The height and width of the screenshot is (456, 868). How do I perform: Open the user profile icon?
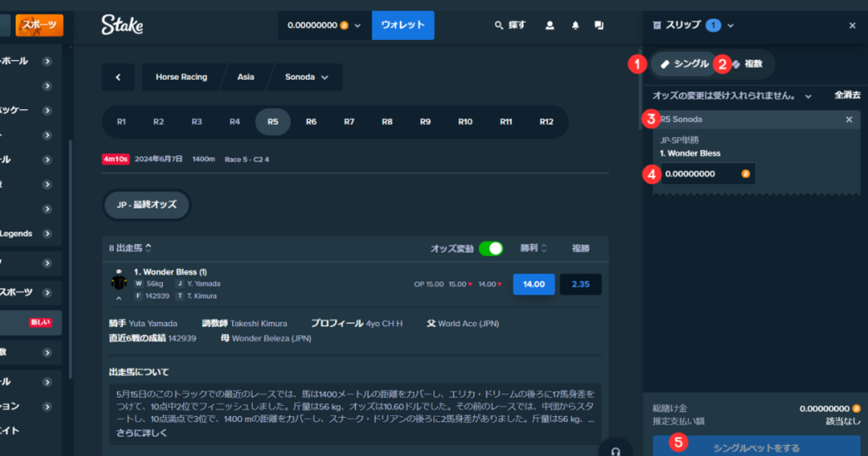click(x=549, y=25)
